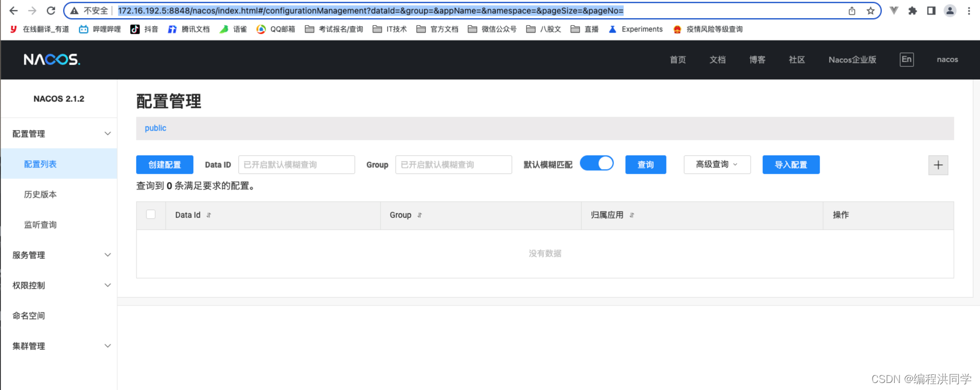Click the Data Id column sort icon

[208, 215]
